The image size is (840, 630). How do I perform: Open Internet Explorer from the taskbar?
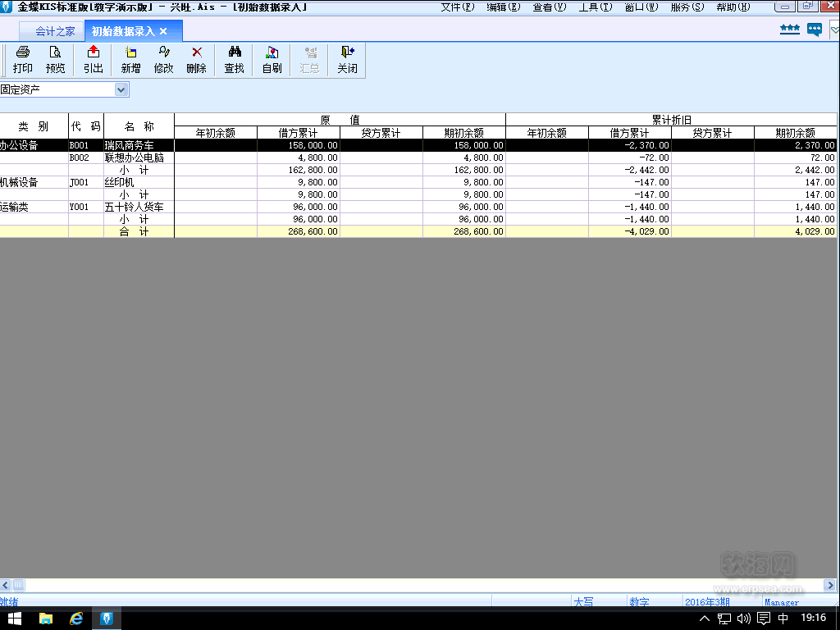click(x=76, y=619)
